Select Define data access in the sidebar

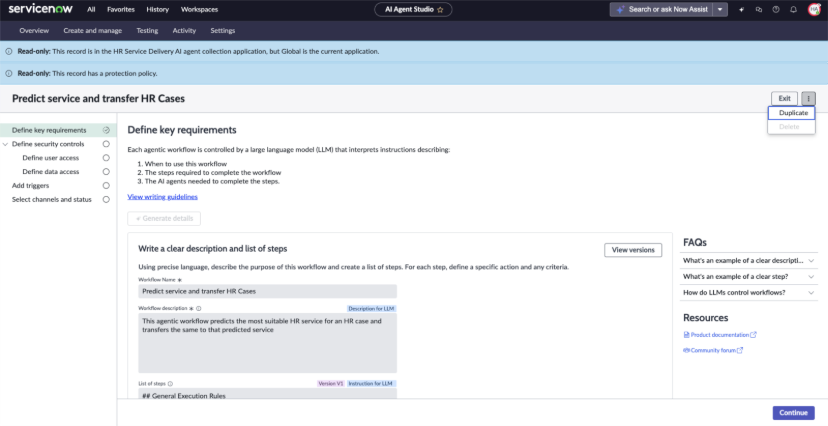[51, 172]
